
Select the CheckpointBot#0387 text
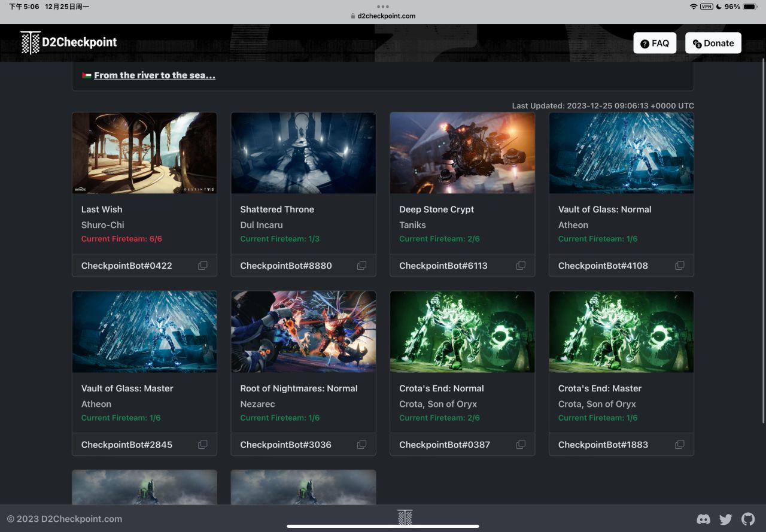[x=445, y=445]
